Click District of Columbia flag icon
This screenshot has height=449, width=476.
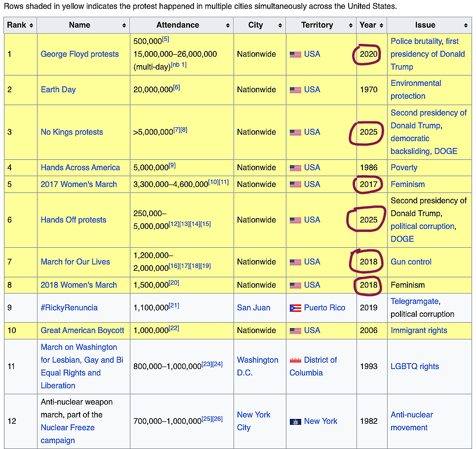[295, 360]
